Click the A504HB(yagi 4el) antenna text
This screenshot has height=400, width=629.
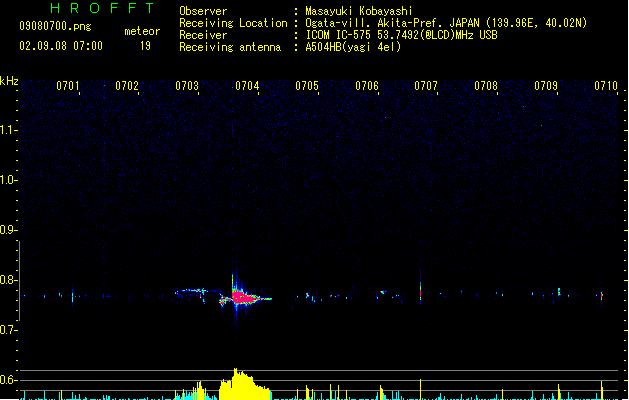pos(353,47)
